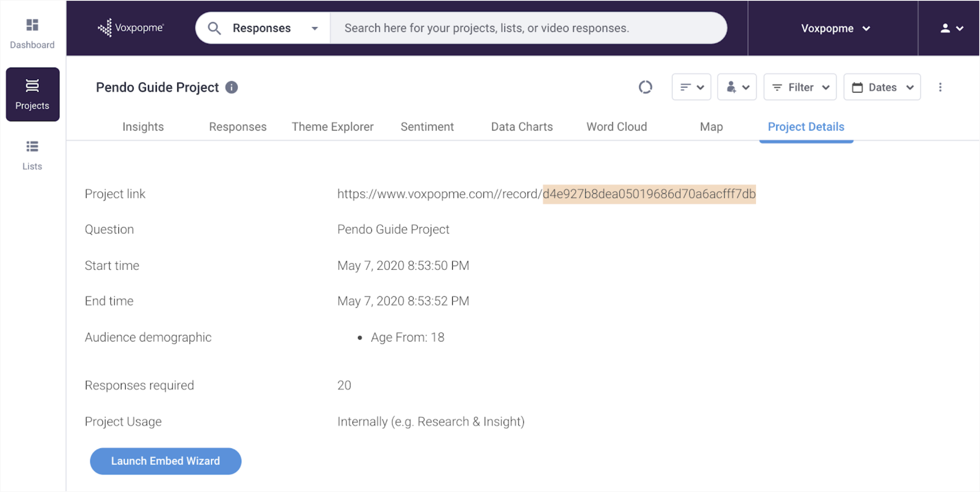Click the responses required value 20
Image resolution: width=980 pixels, height=492 pixels.
coord(344,385)
